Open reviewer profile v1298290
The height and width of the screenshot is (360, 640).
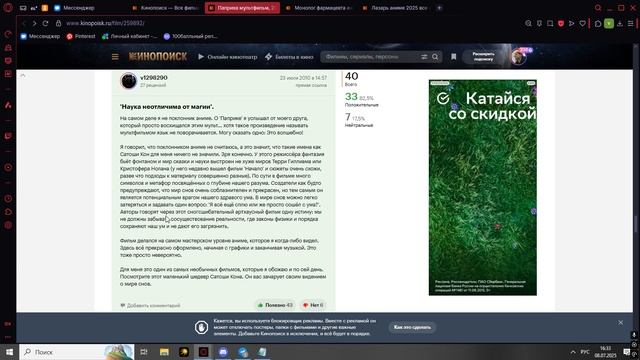click(x=154, y=78)
